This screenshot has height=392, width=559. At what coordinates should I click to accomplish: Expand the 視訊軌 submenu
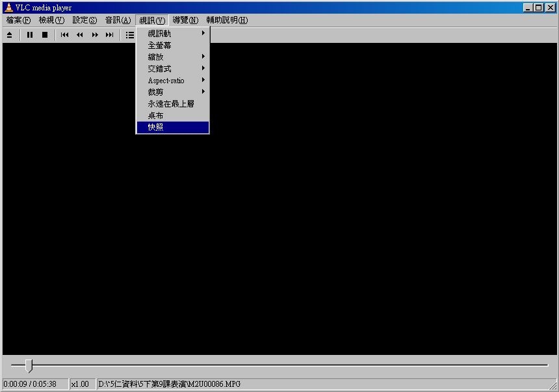coord(173,34)
